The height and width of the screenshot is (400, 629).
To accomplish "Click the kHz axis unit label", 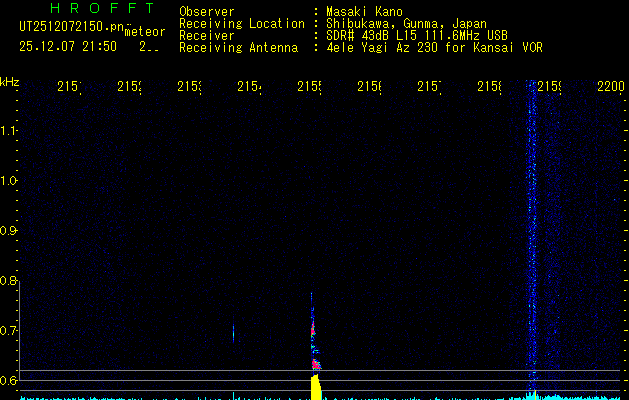I will click(x=9, y=81).
